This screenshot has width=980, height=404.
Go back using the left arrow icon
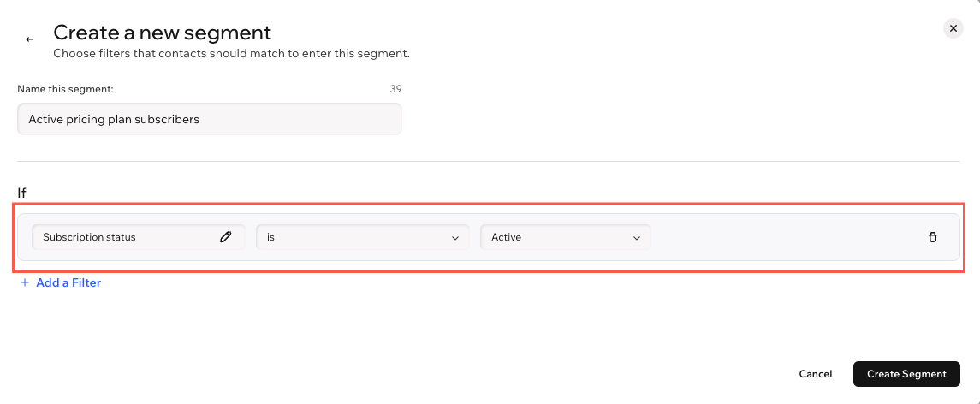pos(29,39)
